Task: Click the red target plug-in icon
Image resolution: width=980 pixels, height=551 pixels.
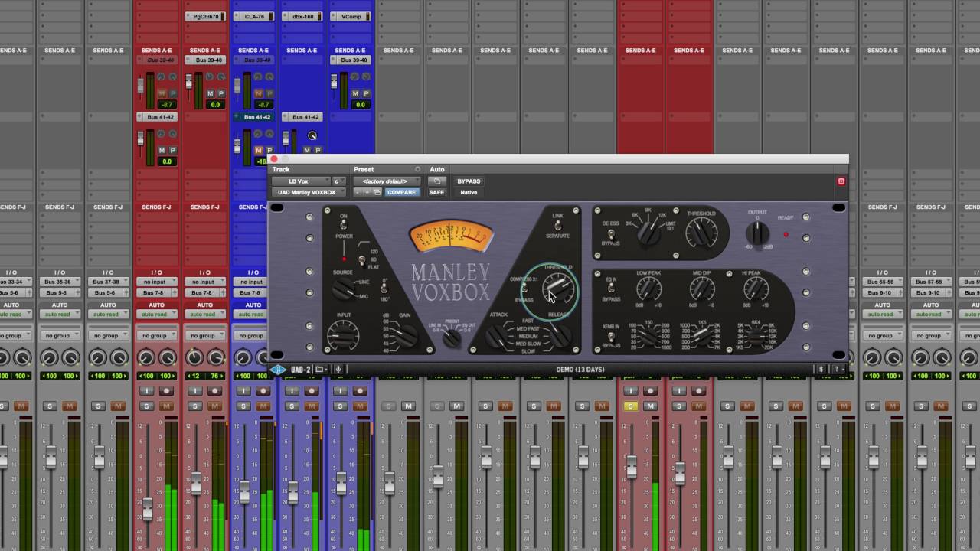Action: (x=841, y=181)
